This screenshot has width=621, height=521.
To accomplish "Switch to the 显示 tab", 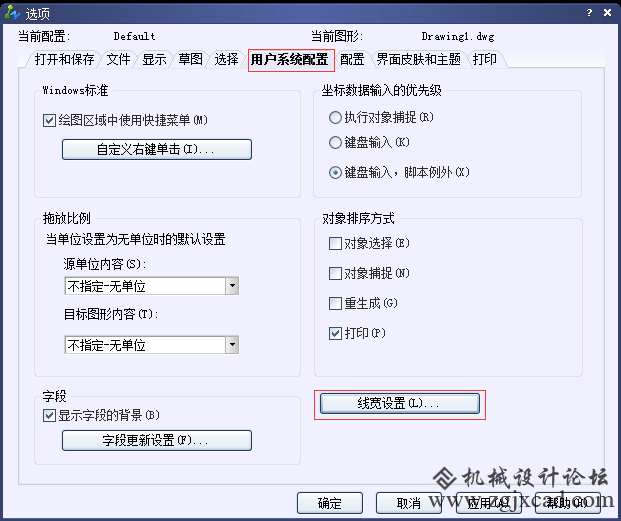I will click(154, 59).
